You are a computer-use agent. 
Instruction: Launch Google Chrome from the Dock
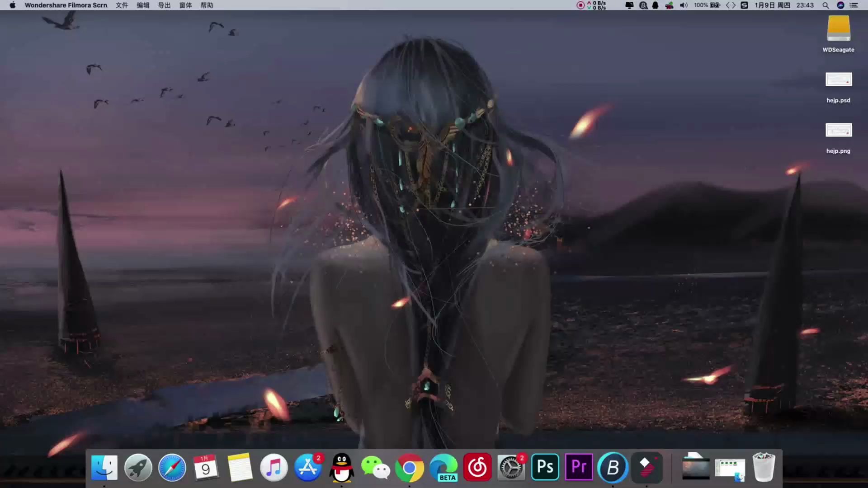(x=410, y=467)
